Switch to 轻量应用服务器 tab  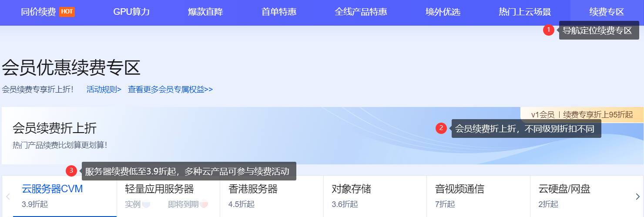point(168,196)
